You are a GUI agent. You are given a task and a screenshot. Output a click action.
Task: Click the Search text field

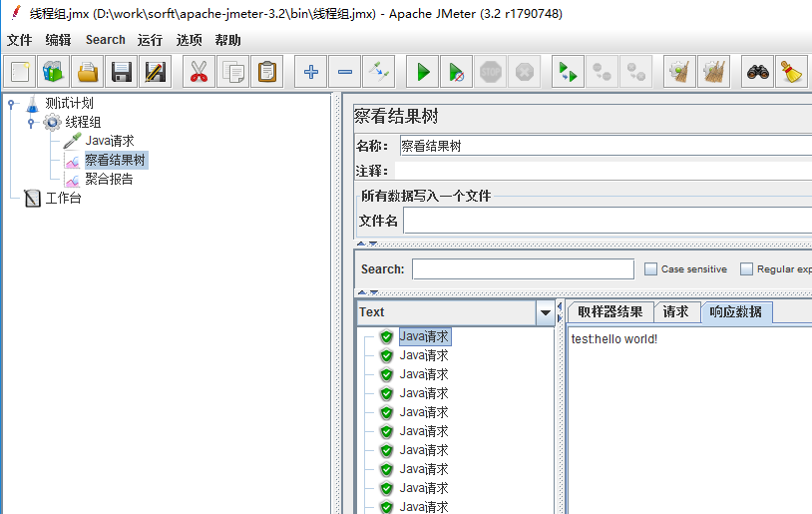[x=523, y=268]
